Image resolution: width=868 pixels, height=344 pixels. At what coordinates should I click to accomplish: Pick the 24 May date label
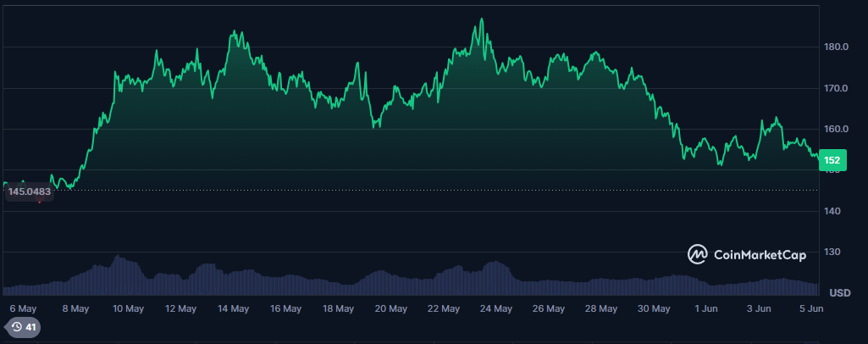tap(495, 308)
